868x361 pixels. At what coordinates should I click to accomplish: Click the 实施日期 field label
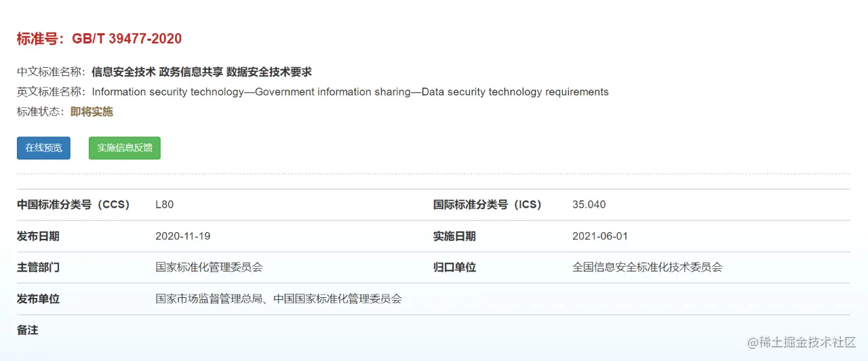(454, 236)
